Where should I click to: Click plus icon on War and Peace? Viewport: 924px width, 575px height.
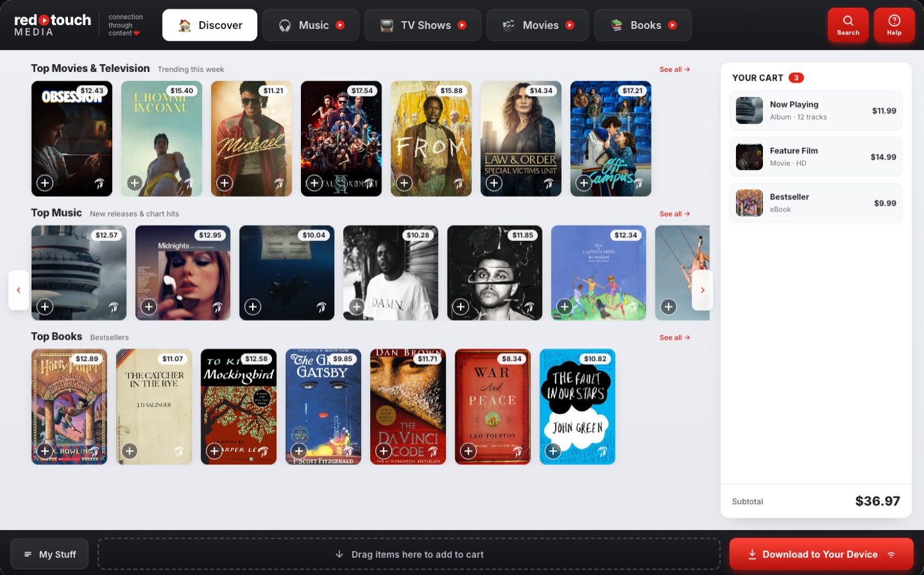(x=468, y=451)
